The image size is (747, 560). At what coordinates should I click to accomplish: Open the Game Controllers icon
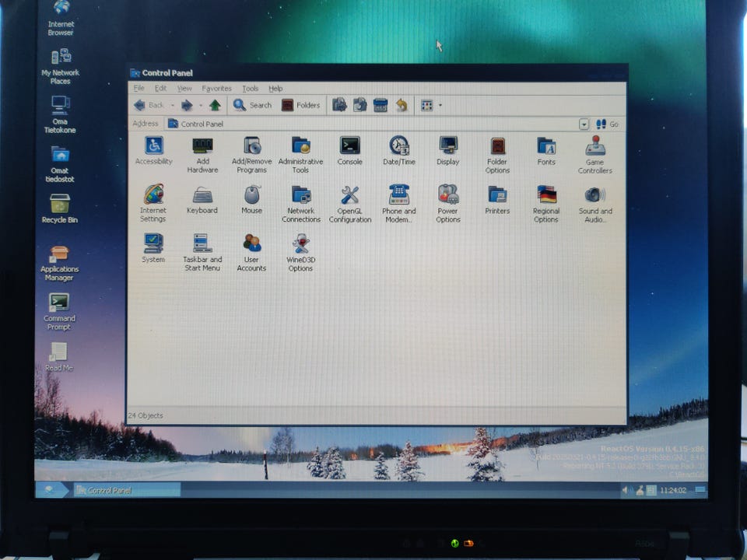(595, 146)
